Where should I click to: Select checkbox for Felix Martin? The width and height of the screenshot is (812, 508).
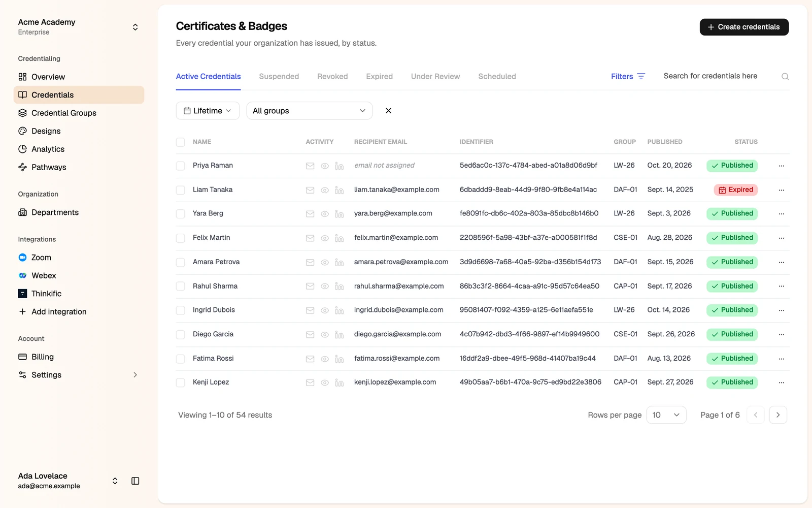coord(180,238)
